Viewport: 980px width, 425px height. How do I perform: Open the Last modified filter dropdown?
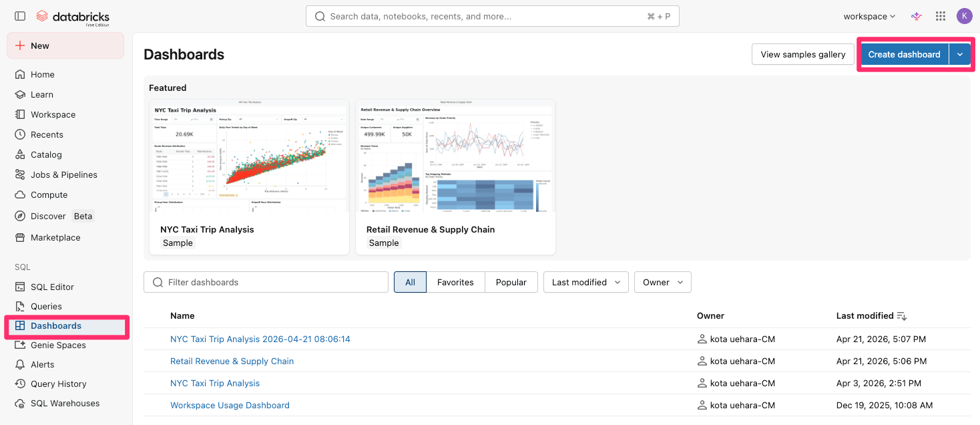coord(586,282)
